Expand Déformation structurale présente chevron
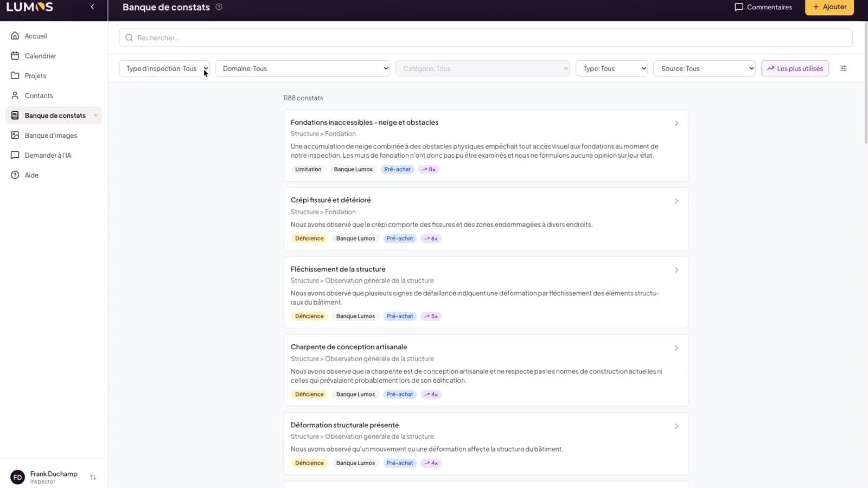Viewport: 868px width, 488px height. [x=676, y=426]
